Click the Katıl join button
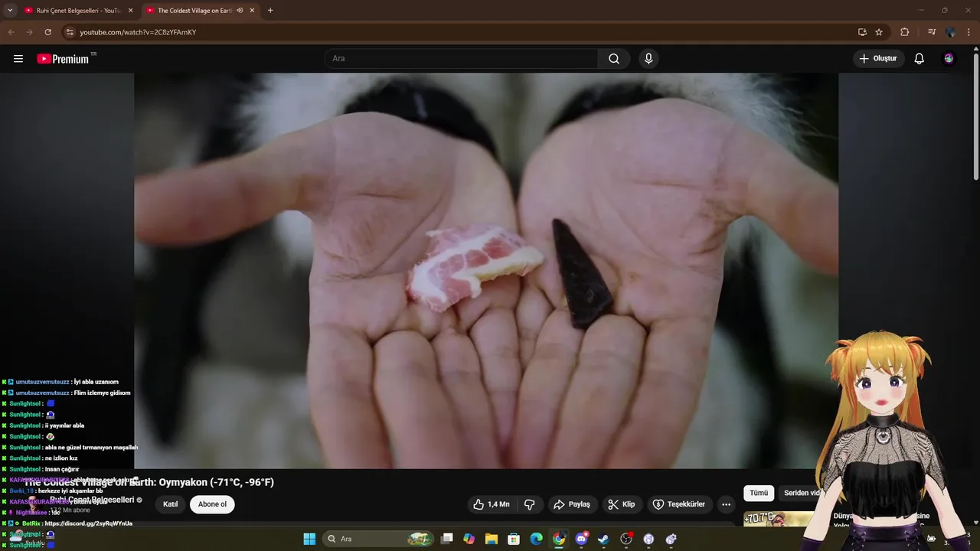This screenshot has width=980, height=551. pos(171,504)
